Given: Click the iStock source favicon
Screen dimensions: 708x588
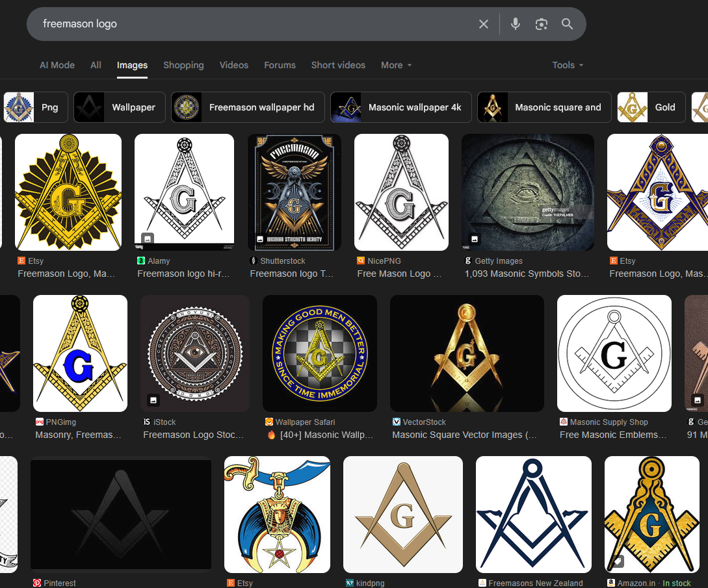Looking at the screenshot, I should pos(147,422).
